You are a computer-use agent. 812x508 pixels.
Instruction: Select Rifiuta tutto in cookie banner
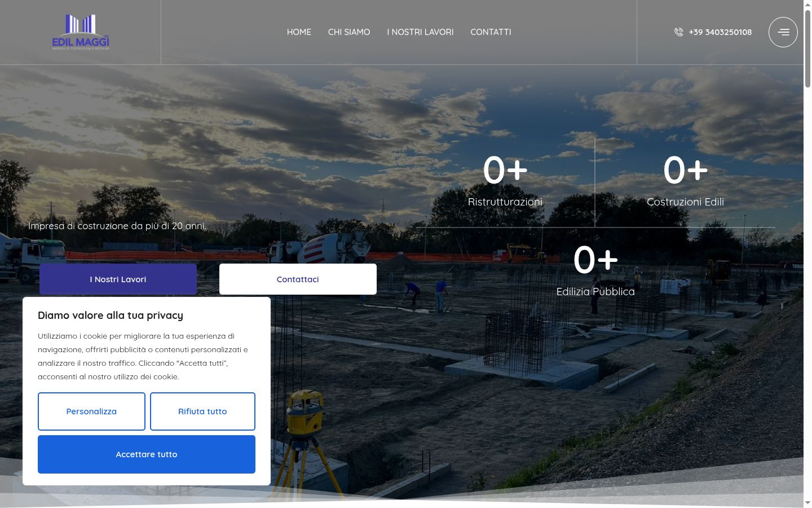tap(202, 411)
